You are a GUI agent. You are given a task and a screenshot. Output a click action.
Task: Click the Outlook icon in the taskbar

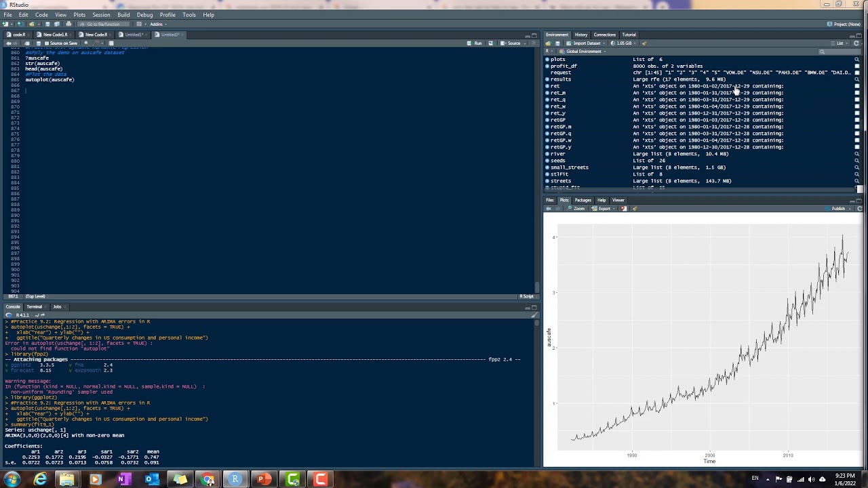pyautogui.click(x=152, y=480)
